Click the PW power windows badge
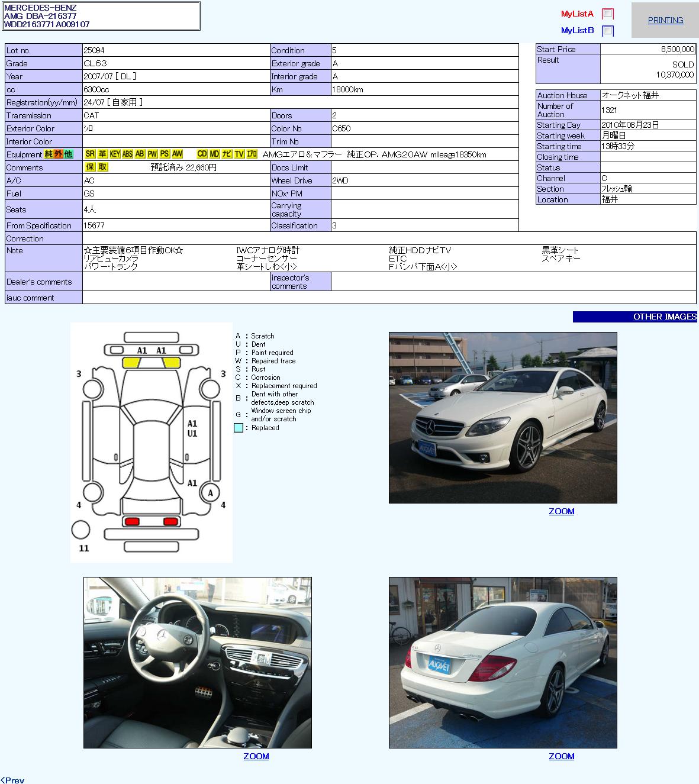Screen dimensions: 699x784 (152, 154)
